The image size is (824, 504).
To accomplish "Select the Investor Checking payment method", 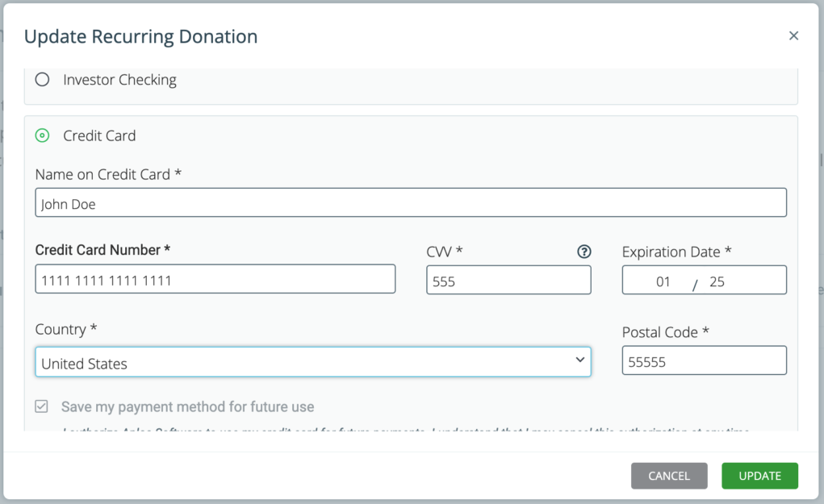I will (42, 80).
